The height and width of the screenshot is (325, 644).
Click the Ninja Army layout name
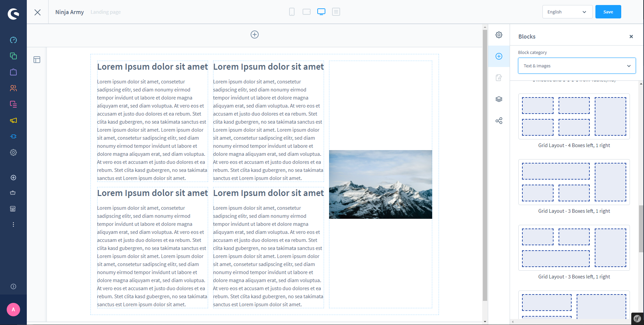click(x=69, y=12)
